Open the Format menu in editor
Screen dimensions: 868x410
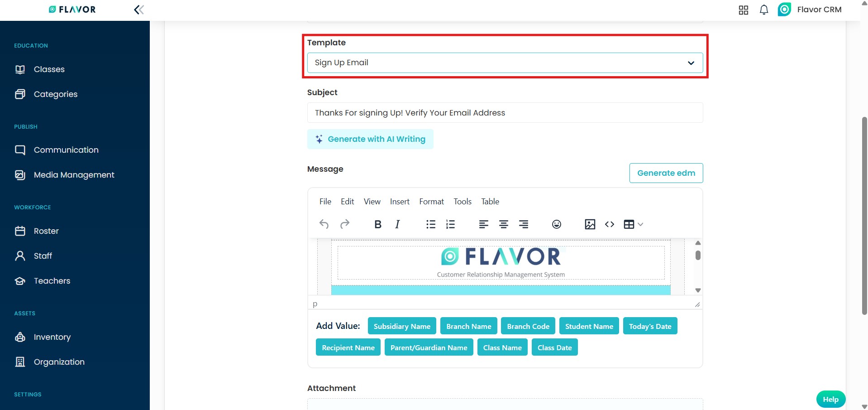pyautogui.click(x=431, y=202)
